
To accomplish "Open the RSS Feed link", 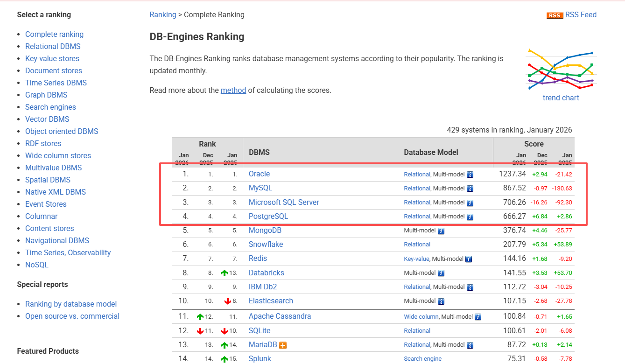I will [x=581, y=15].
